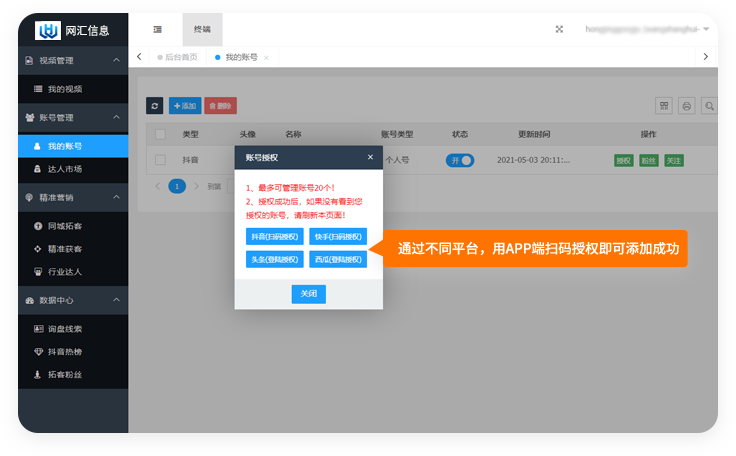This screenshot has height=456, width=736.
Task: Close the 账号授权 dialog with X
Action: 370,157
